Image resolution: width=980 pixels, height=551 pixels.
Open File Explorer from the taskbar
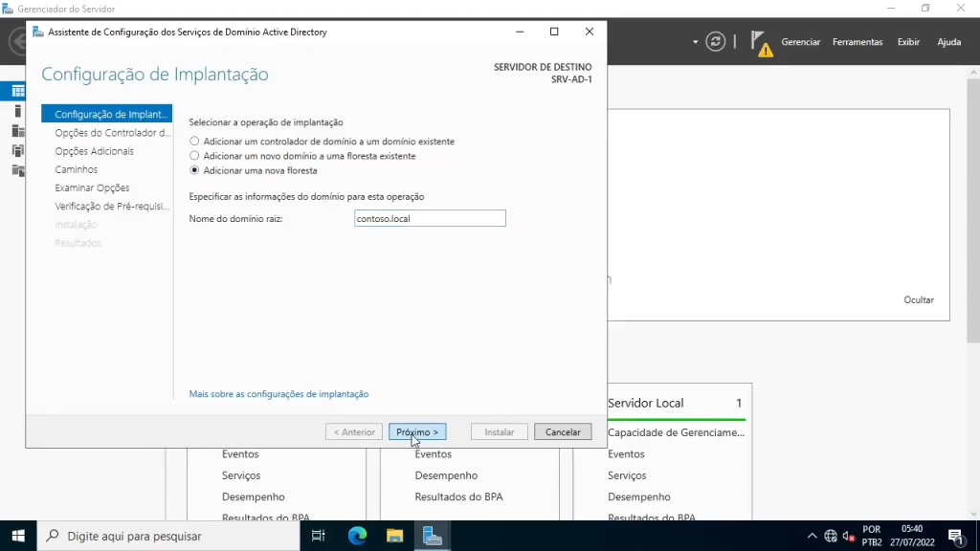coord(394,536)
